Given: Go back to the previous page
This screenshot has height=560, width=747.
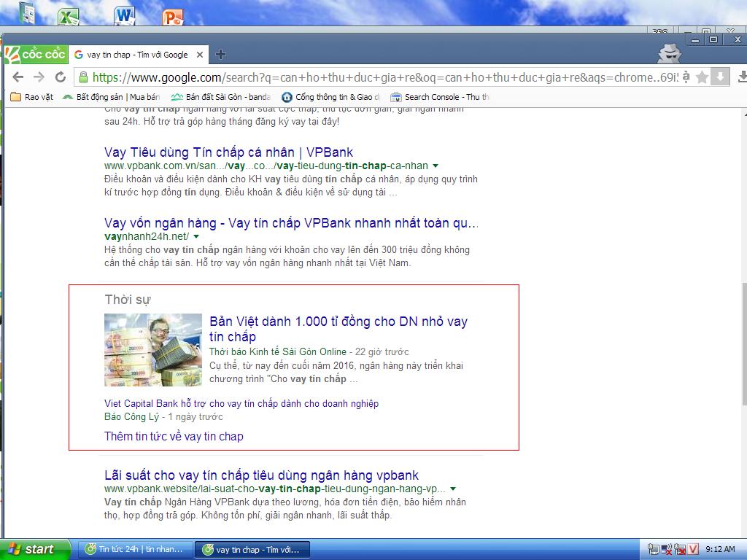Looking at the screenshot, I should point(18,77).
